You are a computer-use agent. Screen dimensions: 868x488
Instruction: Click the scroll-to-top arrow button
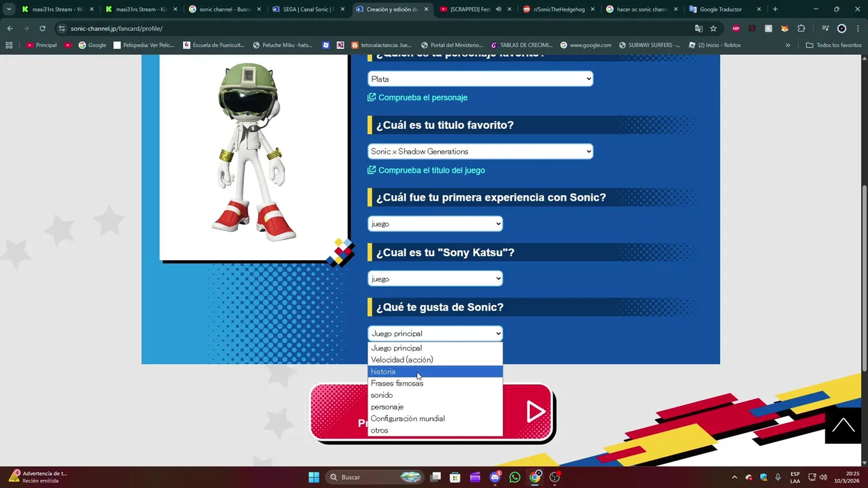(844, 426)
